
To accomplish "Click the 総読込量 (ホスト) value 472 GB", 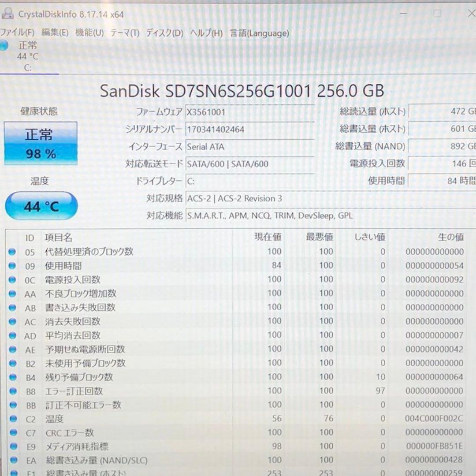I will point(443,112).
